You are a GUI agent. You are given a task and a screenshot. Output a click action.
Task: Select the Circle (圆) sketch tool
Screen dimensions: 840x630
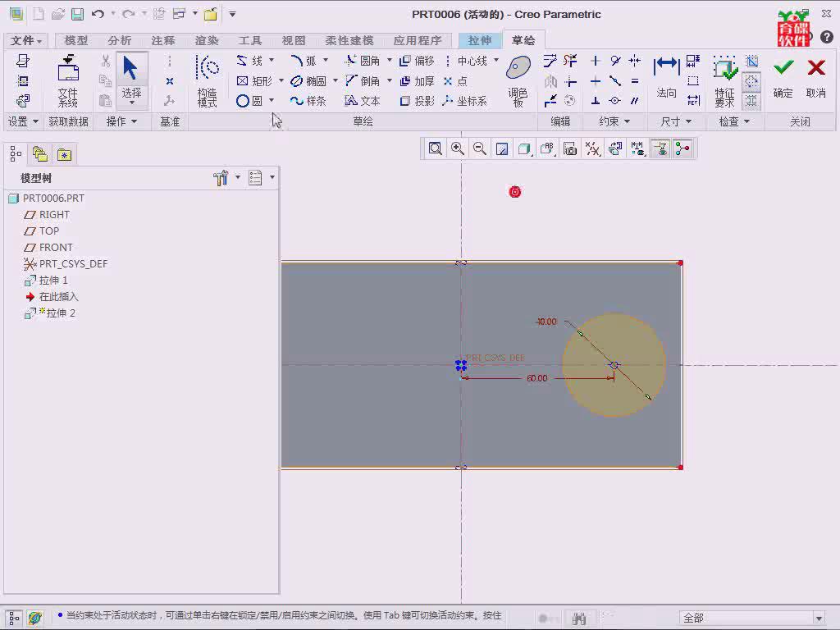click(x=249, y=101)
